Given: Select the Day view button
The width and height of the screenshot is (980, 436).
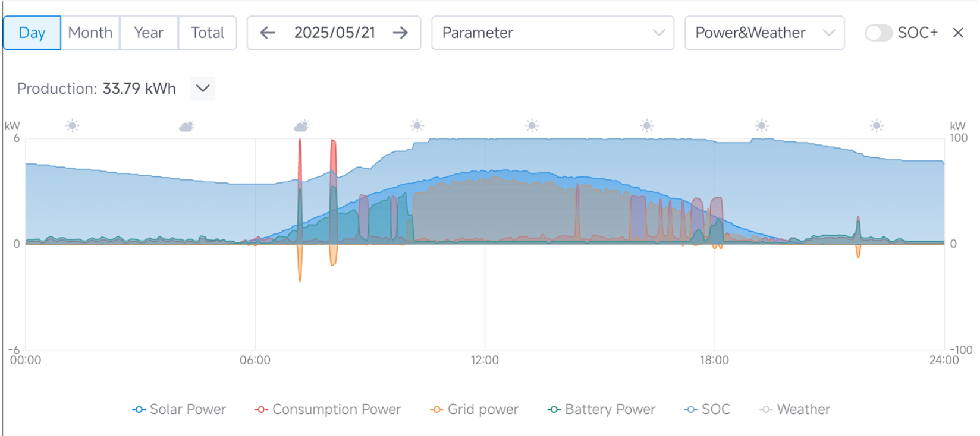Looking at the screenshot, I should [x=32, y=33].
